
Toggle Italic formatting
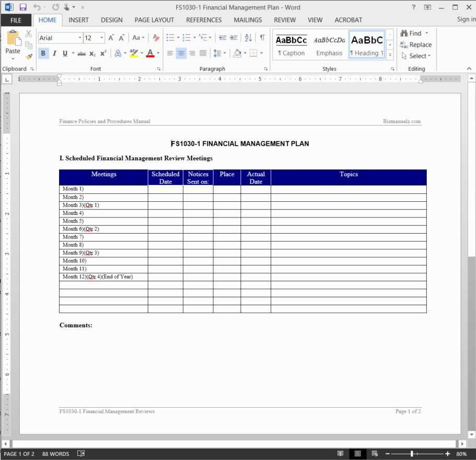pos(54,53)
